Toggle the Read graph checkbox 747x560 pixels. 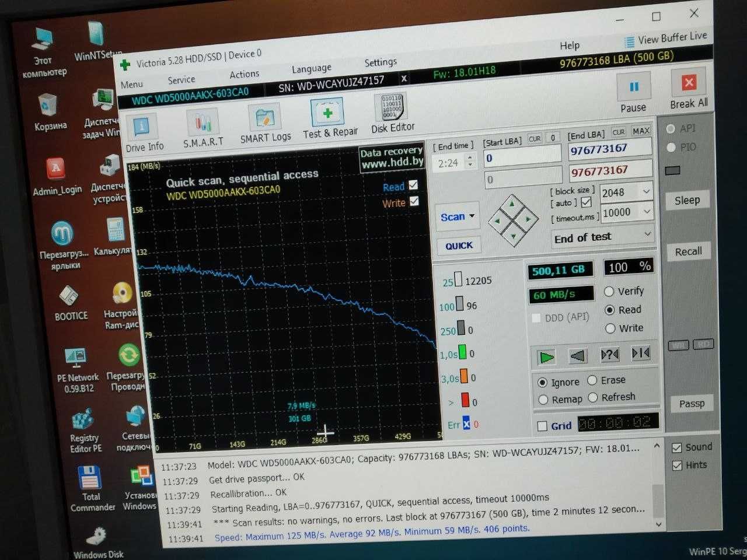(x=413, y=185)
